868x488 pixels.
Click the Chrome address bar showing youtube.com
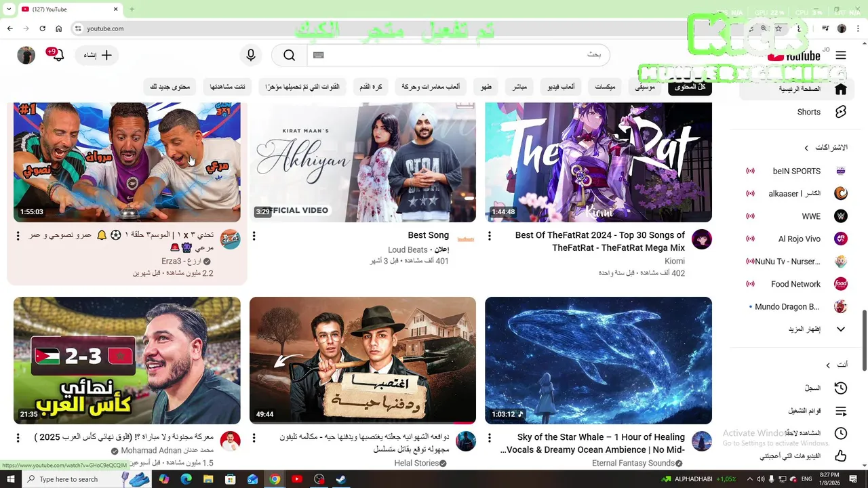tap(407, 28)
